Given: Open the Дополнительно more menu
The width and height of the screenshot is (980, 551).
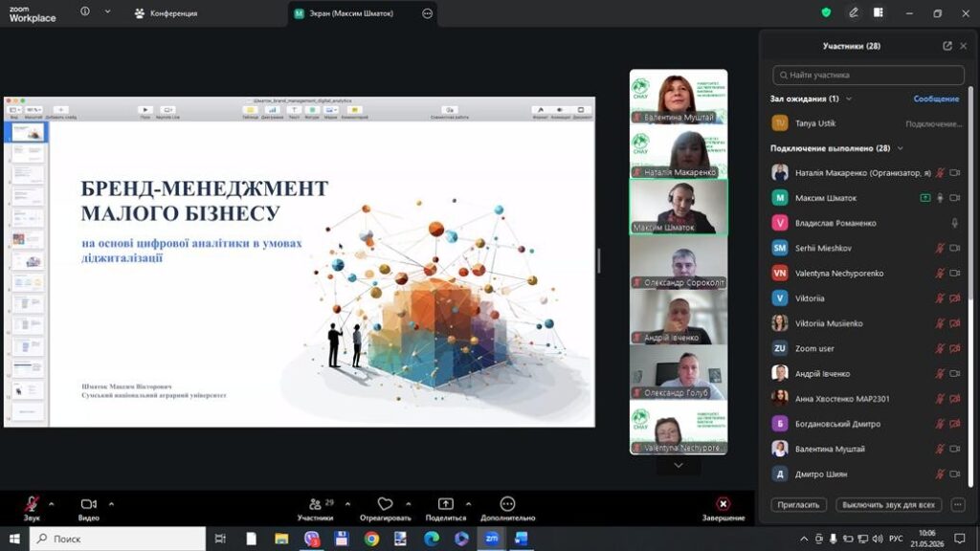Looking at the screenshot, I should (507, 508).
